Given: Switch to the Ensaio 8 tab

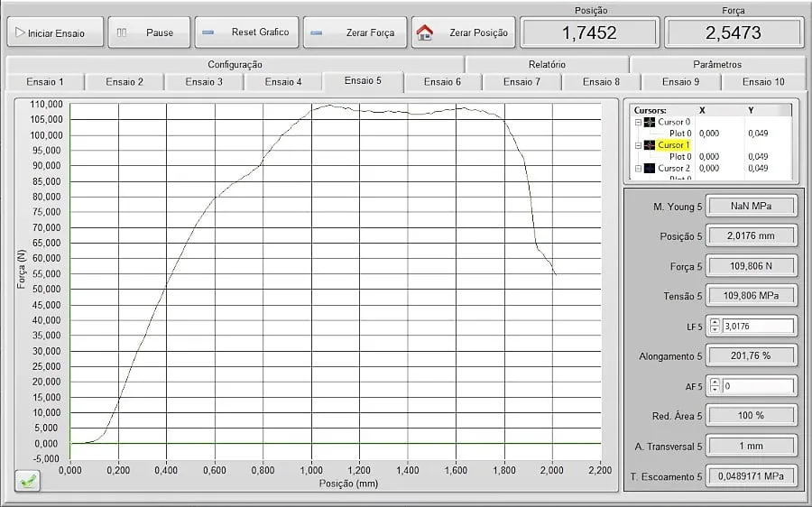Looking at the screenshot, I should pos(601,82).
